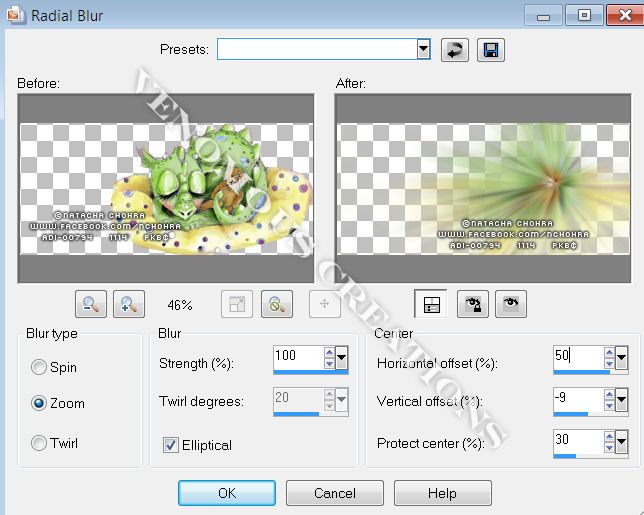The width and height of the screenshot is (644, 515).
Task: Click the 46% zoom level text
Action: (180, 305)
